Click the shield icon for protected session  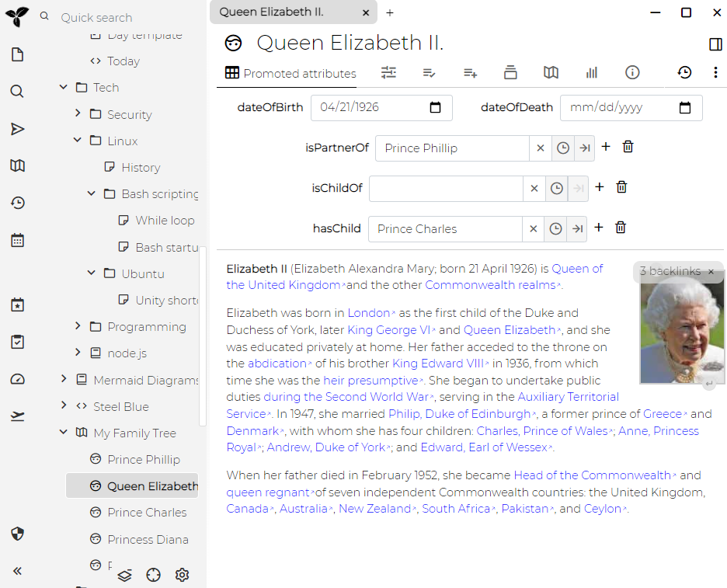(17, 534)
